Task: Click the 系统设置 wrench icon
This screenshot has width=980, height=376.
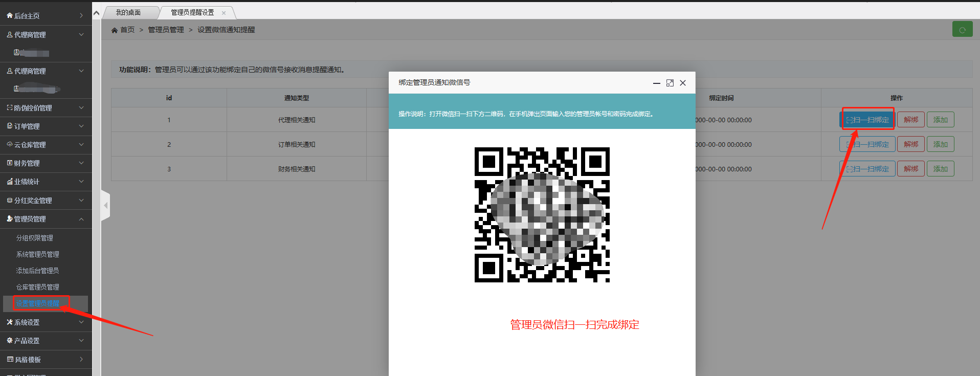Action: (10, 322)
